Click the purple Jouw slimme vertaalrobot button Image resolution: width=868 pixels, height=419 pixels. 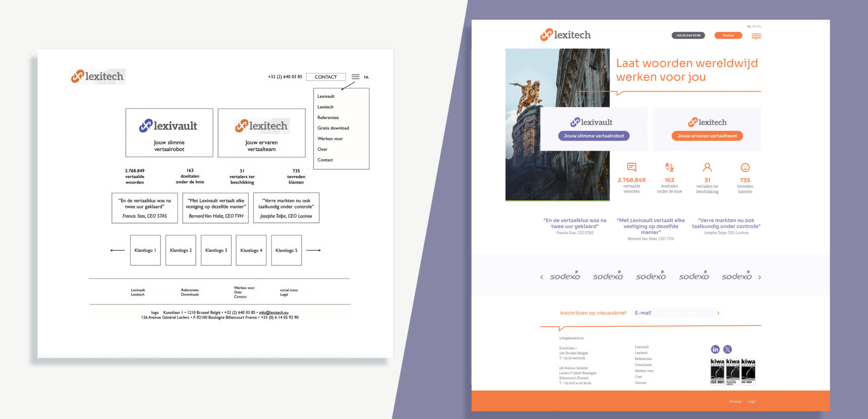pyautogui.click(x=593, y=136)
